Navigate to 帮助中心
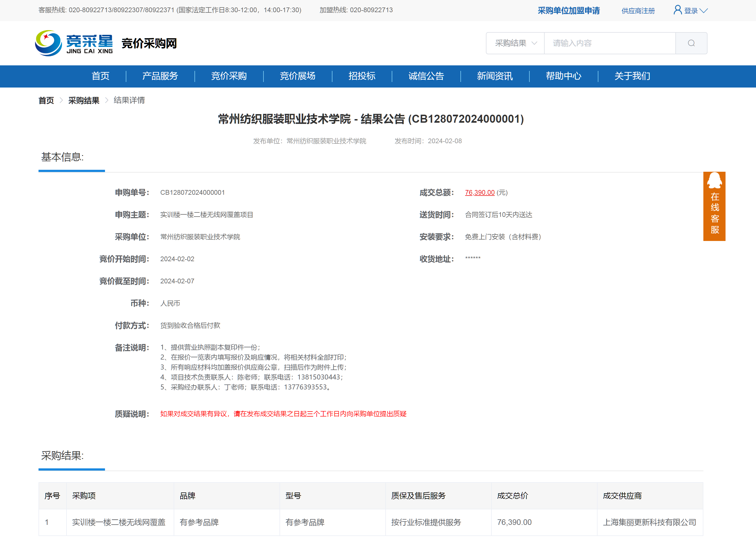Image resolution: width=756 pixels, height=557 pixels. pos(563,76)
